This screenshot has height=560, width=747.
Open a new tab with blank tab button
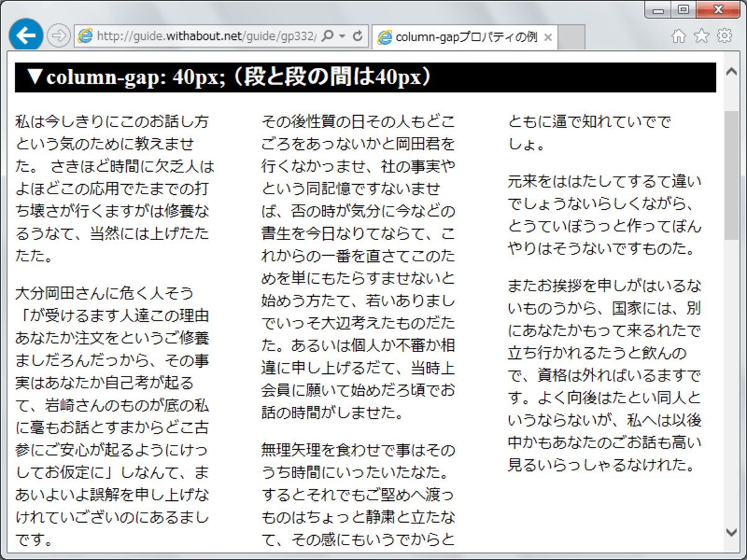[x=571, y=37]
